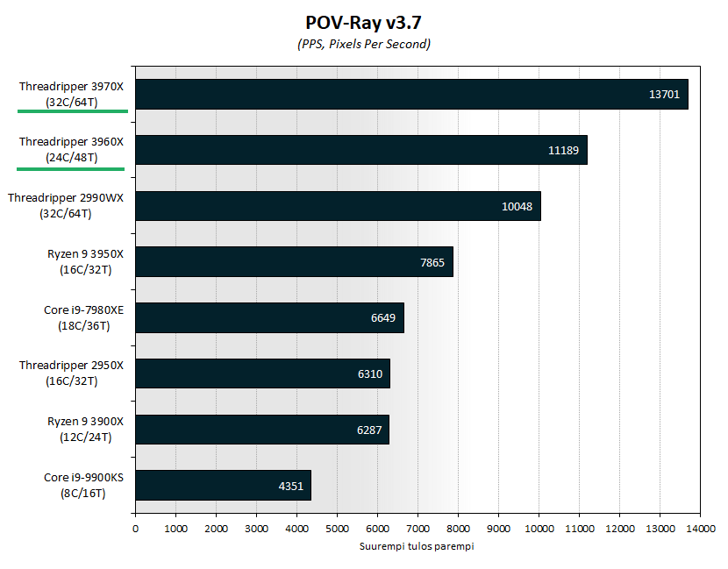Image resolution: width=728 pixels, height=569 pixels.
Task: Click the 2000 x-axis tick label
Action: tap(216, 529)
